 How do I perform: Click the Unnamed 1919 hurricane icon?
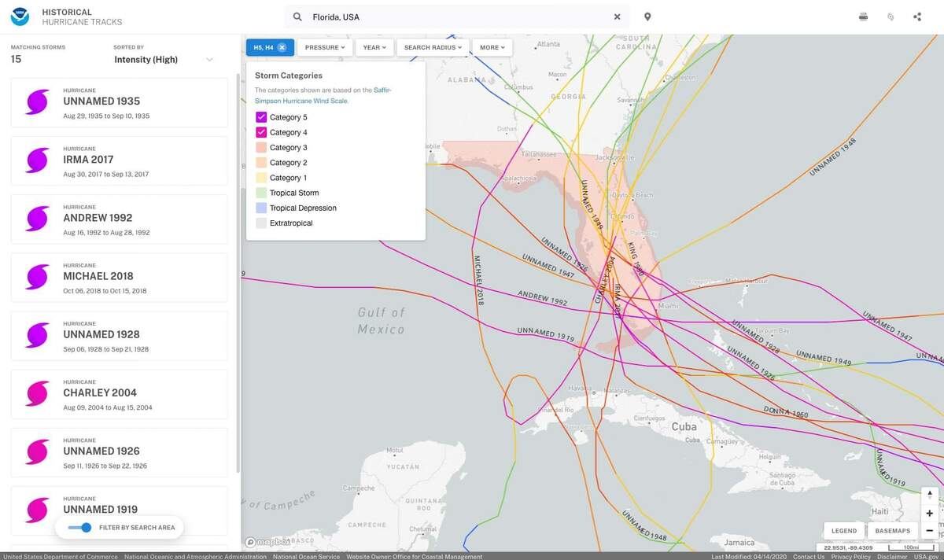37,510
